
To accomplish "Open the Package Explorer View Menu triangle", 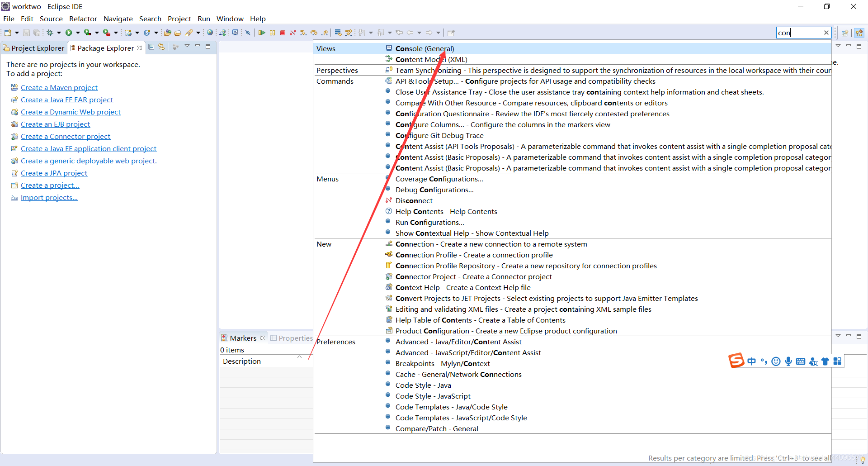I will [187, 46].
